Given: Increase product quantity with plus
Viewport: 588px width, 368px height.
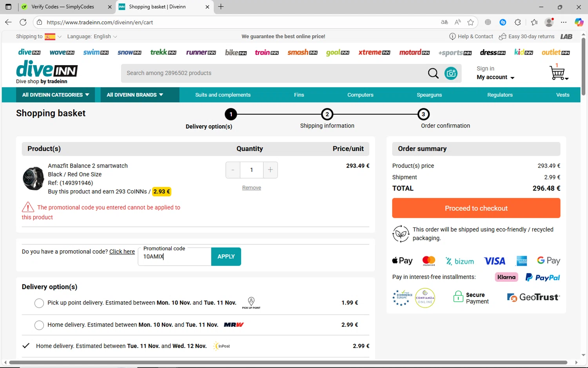Looking at the screenshot, I should [270, 170].
